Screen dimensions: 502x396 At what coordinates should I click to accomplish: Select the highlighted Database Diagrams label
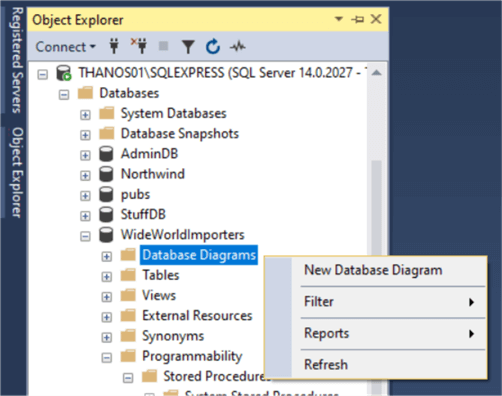coord(199,255)
